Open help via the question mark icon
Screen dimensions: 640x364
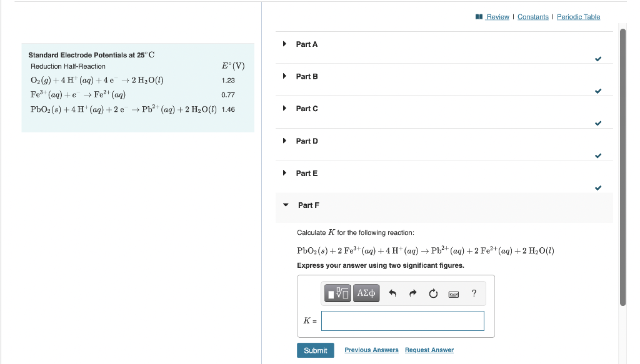click(x=474, y=293)
